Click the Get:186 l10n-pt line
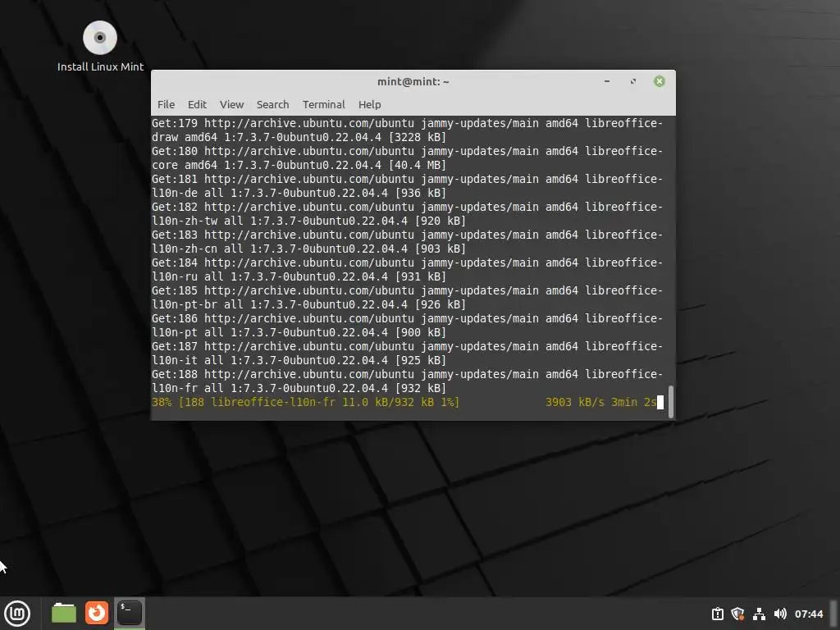 [x=407, y=325]
